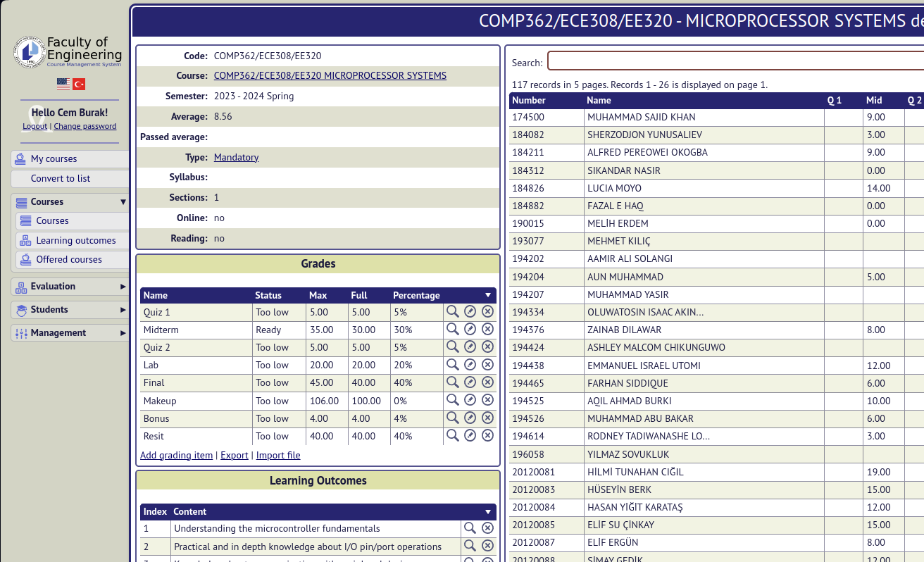The height and width of the screenshot is (562, 924).
Task: View the first learning outcome details
Action: [x=470, y=527]
